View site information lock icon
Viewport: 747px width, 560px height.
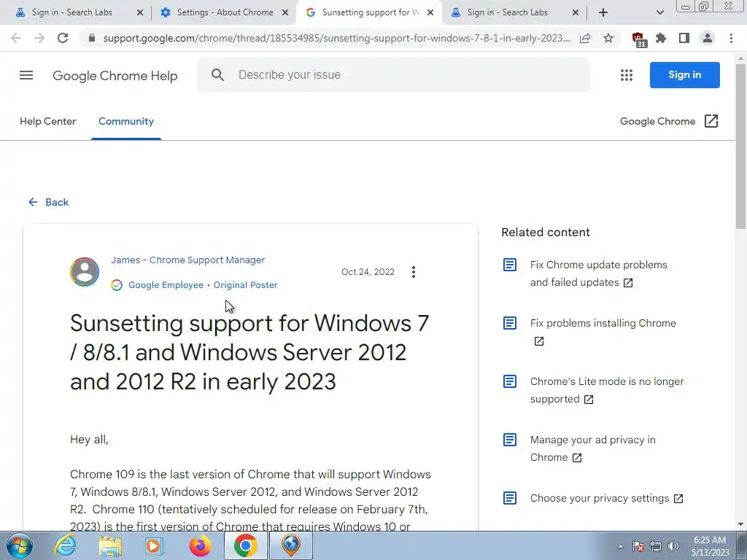pyautogui.click(x=92, y=38)
